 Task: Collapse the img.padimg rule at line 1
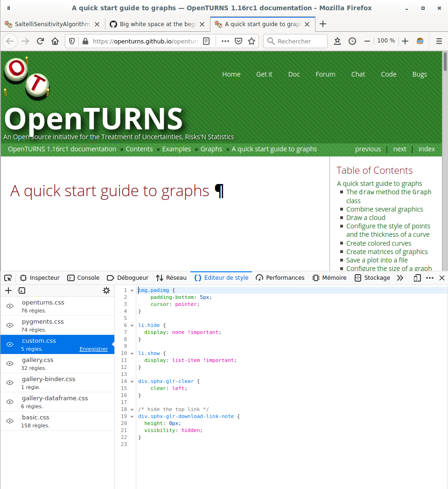click(x=132, y=290)
